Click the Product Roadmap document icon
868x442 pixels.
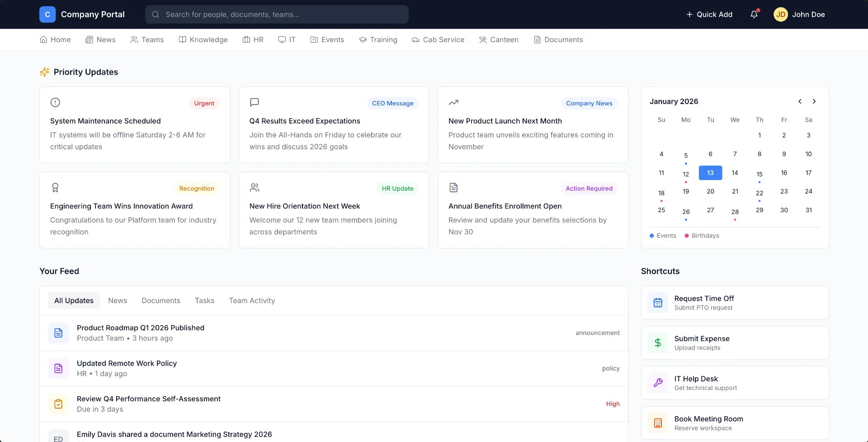58,333
